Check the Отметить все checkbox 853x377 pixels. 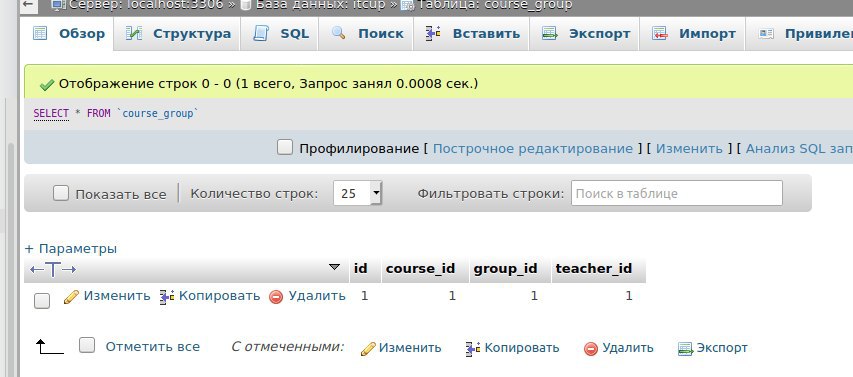(87, 345)
